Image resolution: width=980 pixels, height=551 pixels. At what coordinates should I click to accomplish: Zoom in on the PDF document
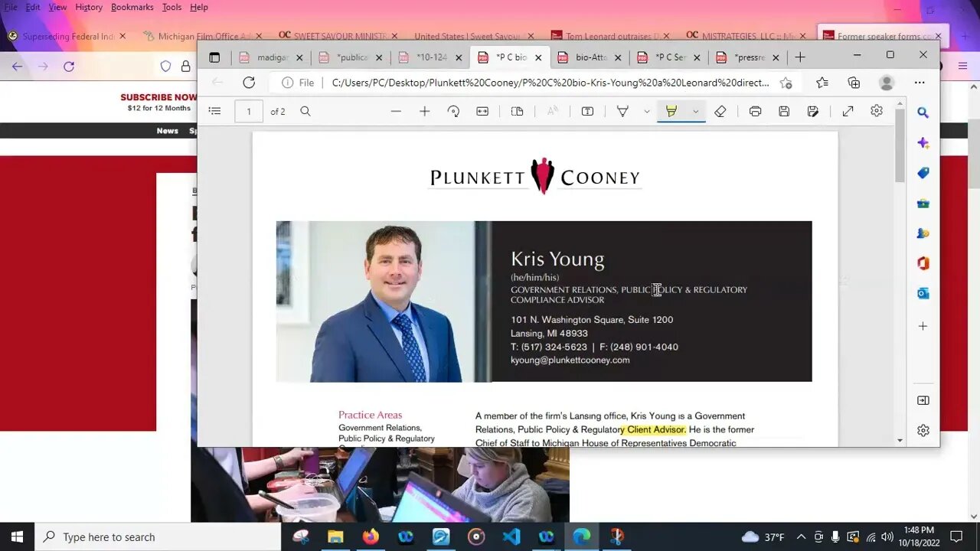coord(425,111)
